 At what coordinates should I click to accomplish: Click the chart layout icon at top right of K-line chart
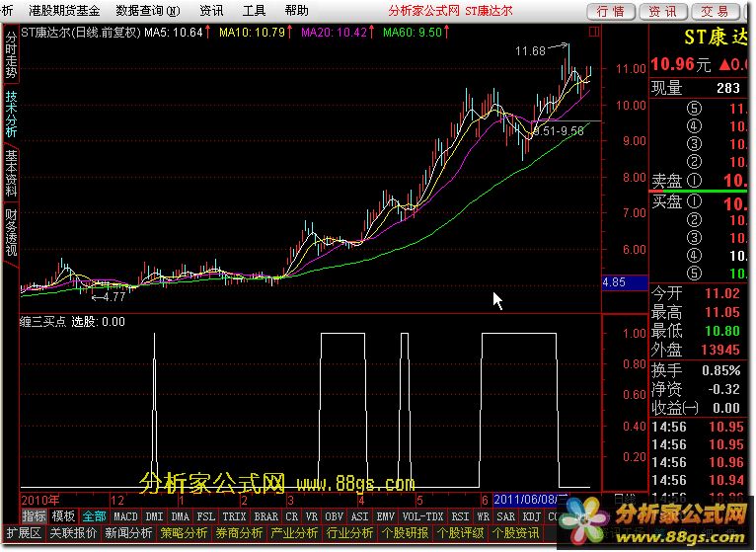pyautogui.click(x=594, y=32)
